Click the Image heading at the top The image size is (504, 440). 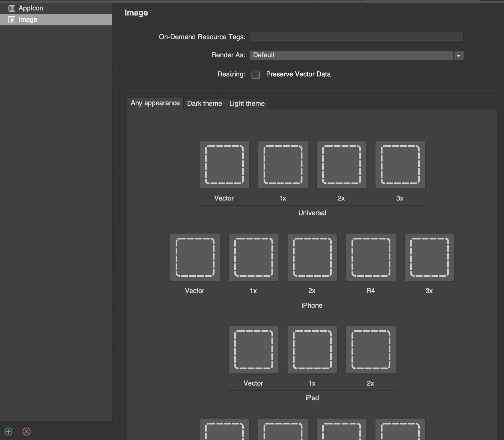(136, 13)
